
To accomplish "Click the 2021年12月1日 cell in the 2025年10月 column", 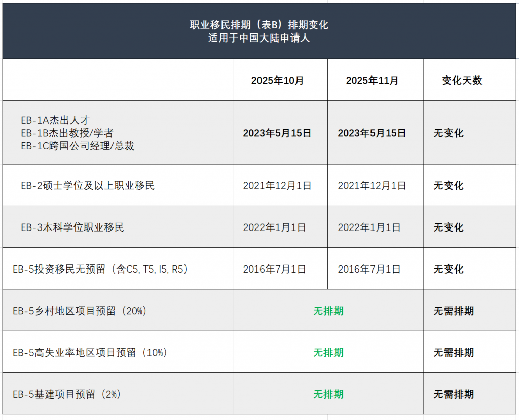I will point(277,186).
